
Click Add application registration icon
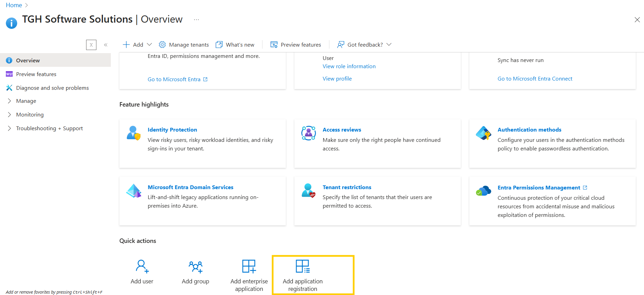(x=303, y=266)
